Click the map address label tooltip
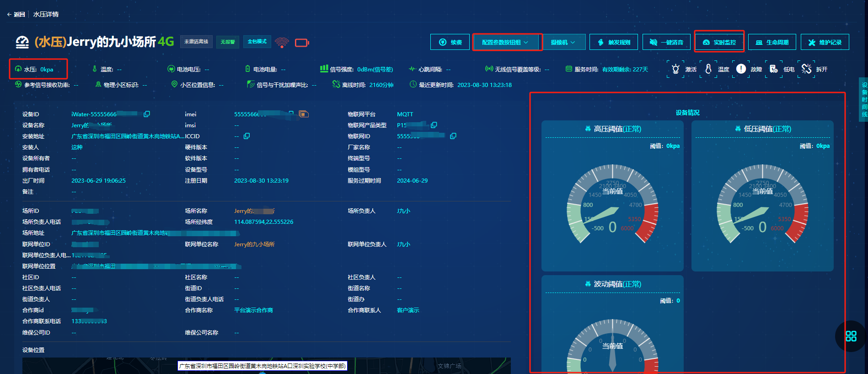This screenshot has width=868, height=374. (262, 366)
